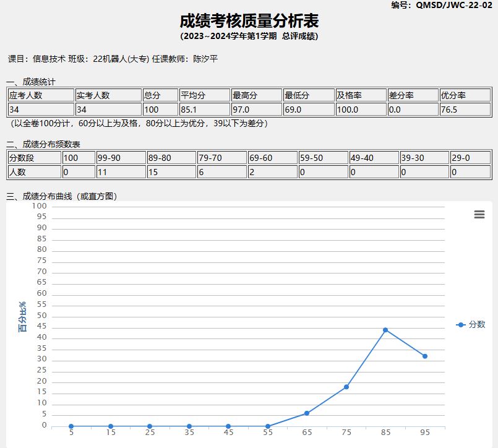Click the 69-60 score range cell
This screenshot has width=498, height=448.
272,158
